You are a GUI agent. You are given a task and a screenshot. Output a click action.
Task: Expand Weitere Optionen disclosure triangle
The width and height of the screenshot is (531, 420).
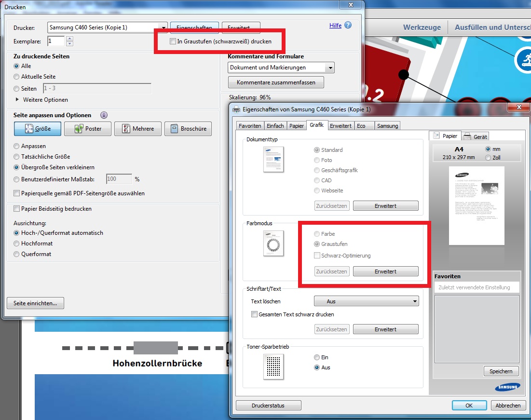[x=17, y=100]
